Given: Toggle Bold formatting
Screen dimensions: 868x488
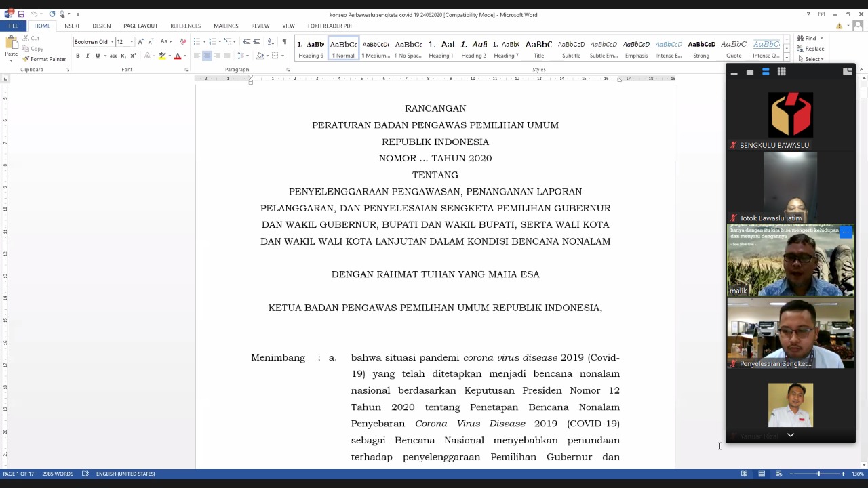Looking at the screenshot, I should (77, 56).
